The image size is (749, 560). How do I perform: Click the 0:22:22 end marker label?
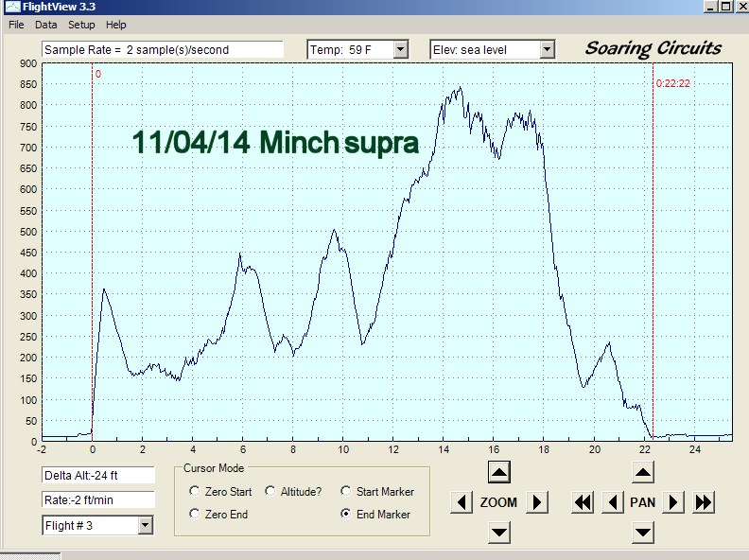pyautogui.click(x=673, y=83)
